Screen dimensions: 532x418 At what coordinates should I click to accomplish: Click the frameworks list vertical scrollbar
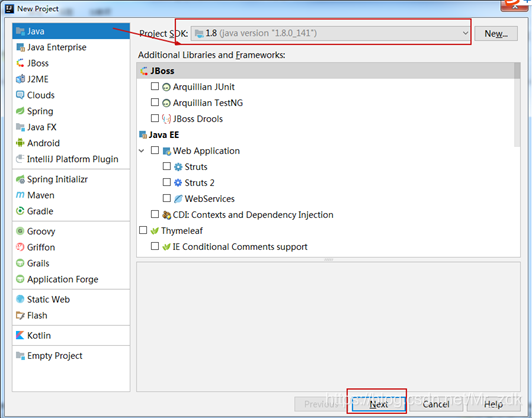517,105
